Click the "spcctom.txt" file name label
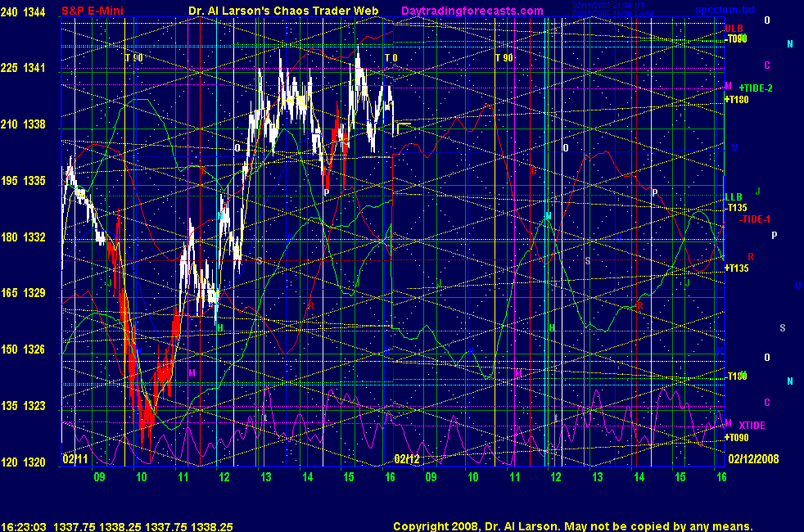Image resolution: width=804 pixels, height=532 pixels. (x=725, y=10)
